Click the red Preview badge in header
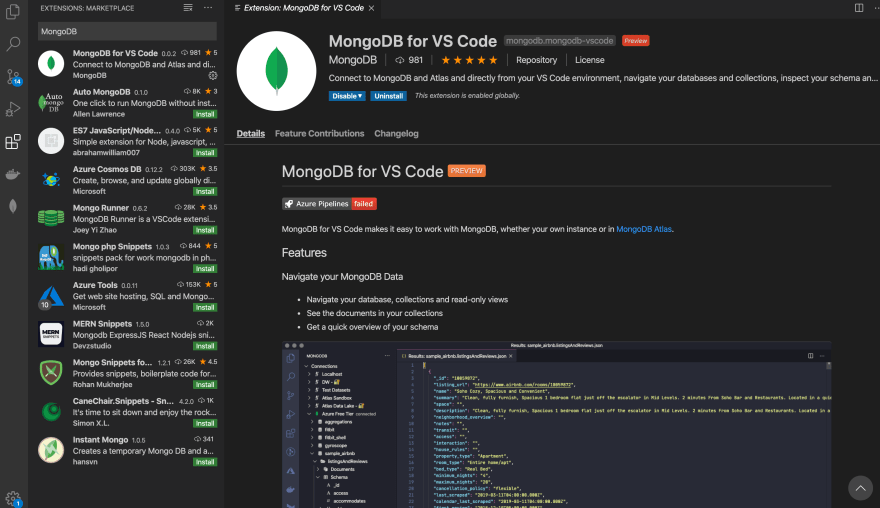Viewport: 880px width, 508px height. click(635, 41)
